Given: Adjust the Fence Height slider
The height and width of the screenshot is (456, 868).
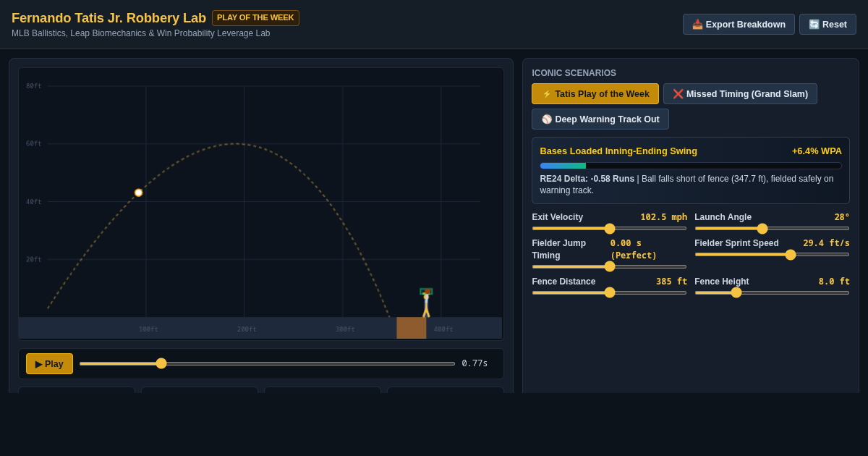Looking at the screenshot, I should [x=772, y=292].
